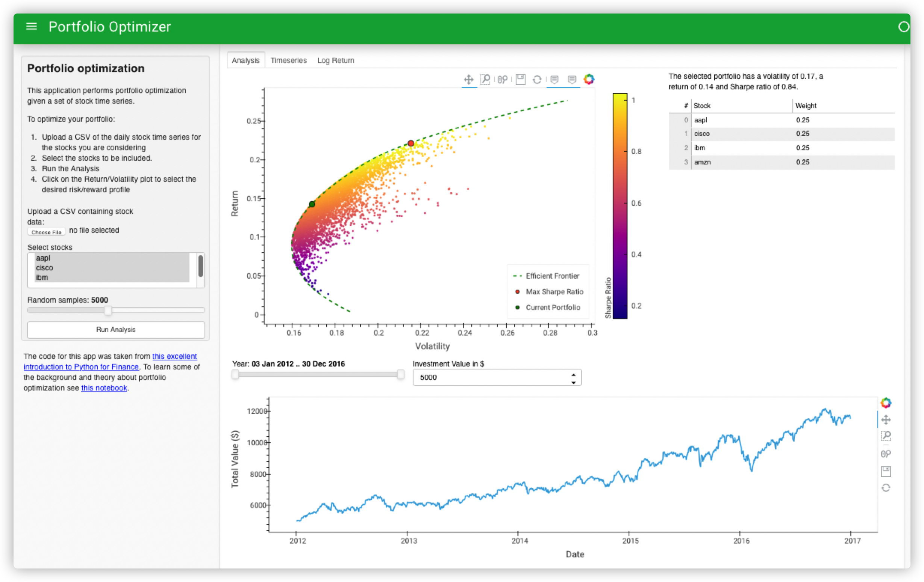Decrease Investment Value using the down stepper arrow

tap(573, 382)
